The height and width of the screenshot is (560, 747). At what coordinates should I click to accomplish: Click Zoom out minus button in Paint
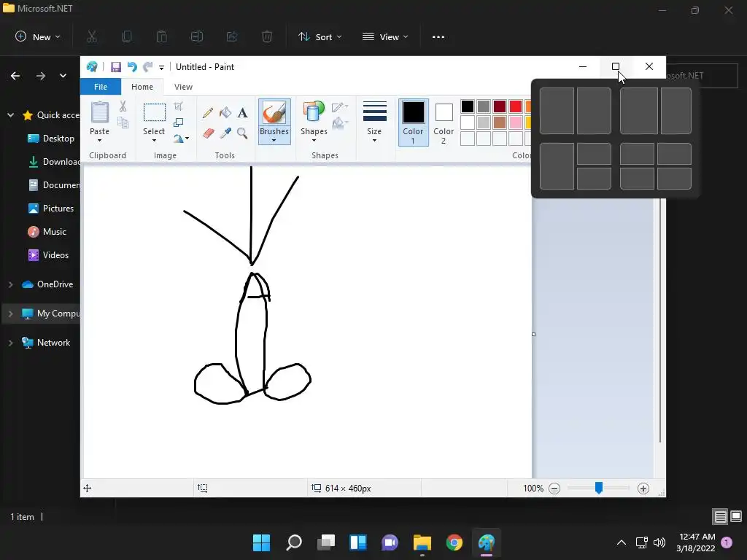click(554, 488)
